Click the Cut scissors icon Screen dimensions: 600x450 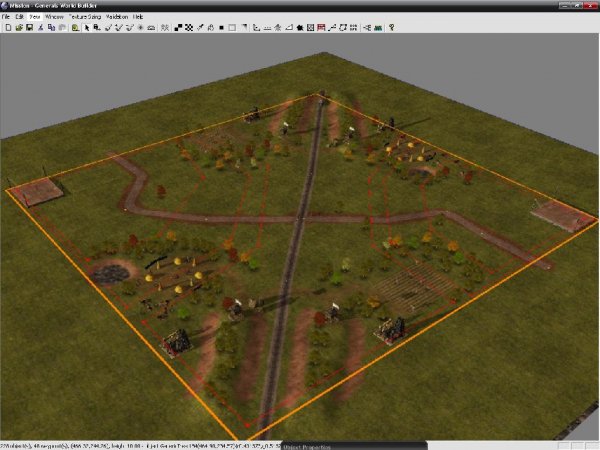[x=41, y=27]
